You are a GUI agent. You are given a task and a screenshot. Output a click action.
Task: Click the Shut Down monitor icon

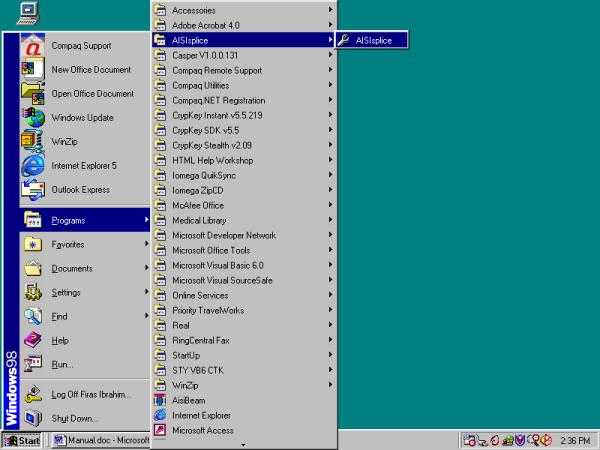click(33, 418)
